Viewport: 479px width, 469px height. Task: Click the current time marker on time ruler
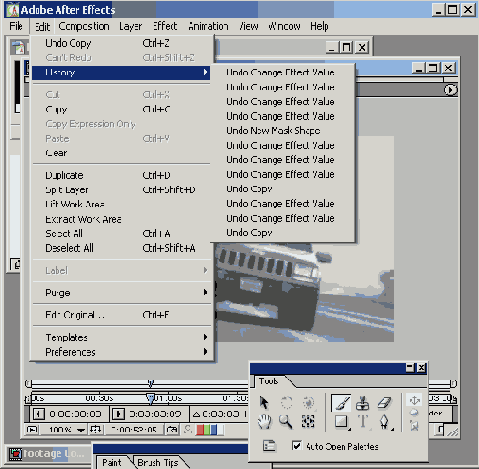point(151,398)
